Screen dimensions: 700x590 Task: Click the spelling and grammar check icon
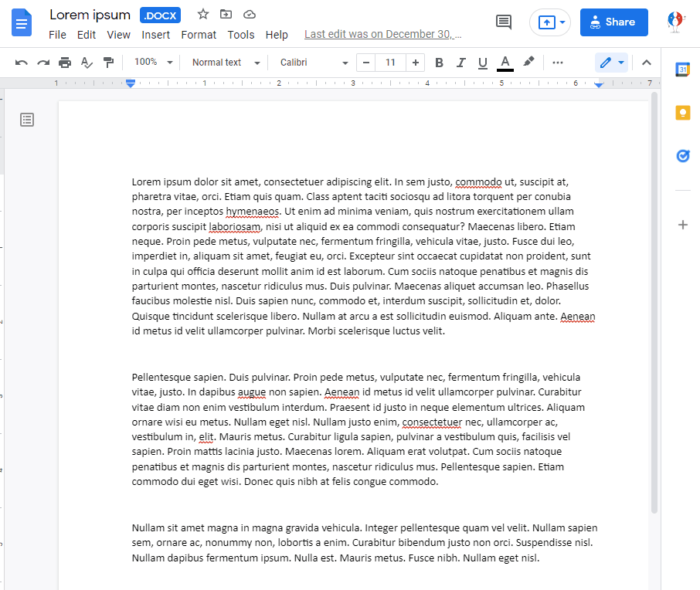[x=87, y=63]
